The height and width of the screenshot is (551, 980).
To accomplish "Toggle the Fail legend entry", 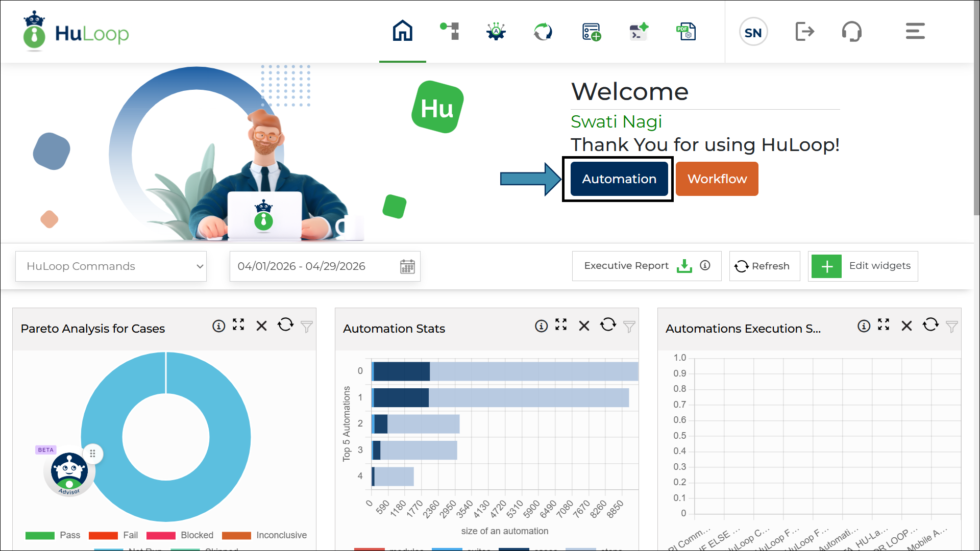I will [x=113, y=535].
